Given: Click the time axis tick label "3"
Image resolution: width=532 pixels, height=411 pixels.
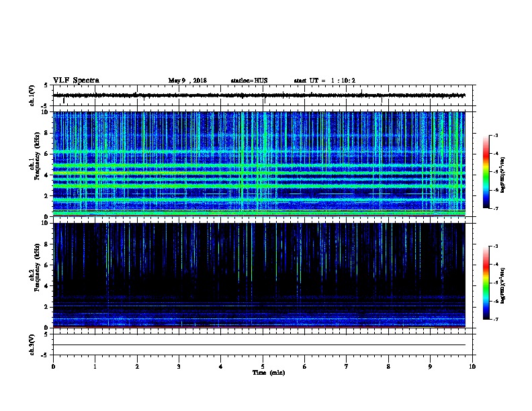Looking at the screenshot, I should click(x=179, y=367).
